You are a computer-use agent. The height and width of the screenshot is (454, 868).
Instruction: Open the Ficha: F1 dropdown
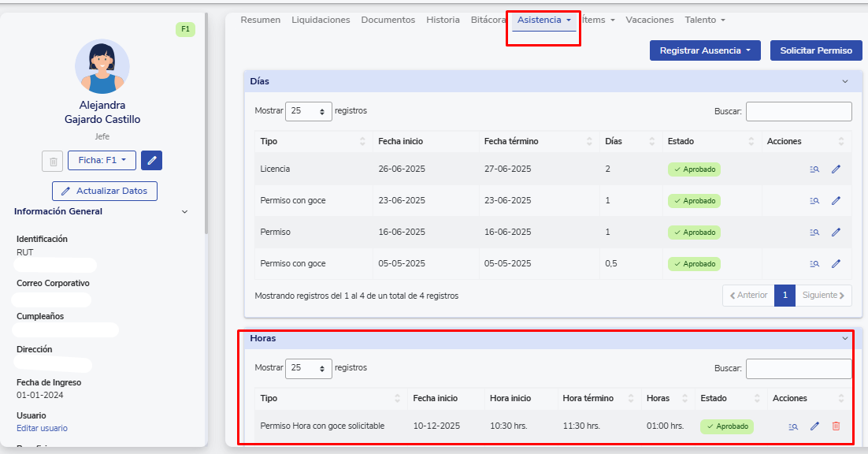(x=102, y=160)
